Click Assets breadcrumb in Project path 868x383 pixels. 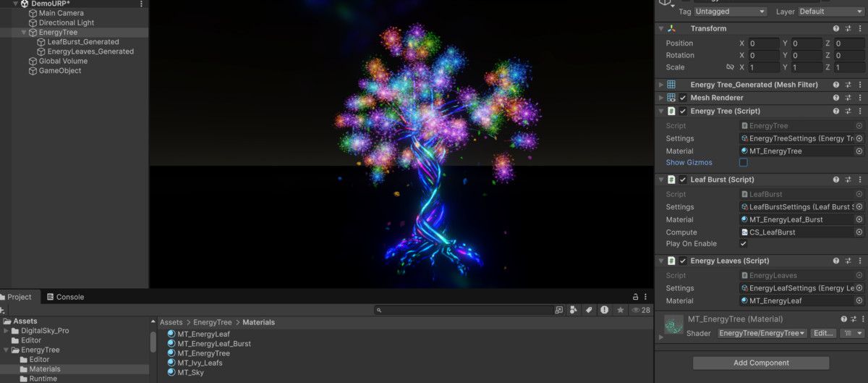[x=171, y=322]
